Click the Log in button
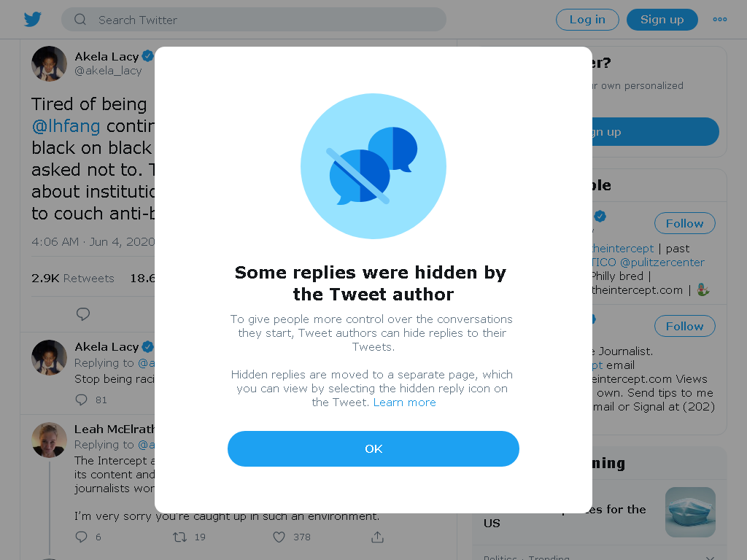The image size is (747, 560). coord(587,20)
